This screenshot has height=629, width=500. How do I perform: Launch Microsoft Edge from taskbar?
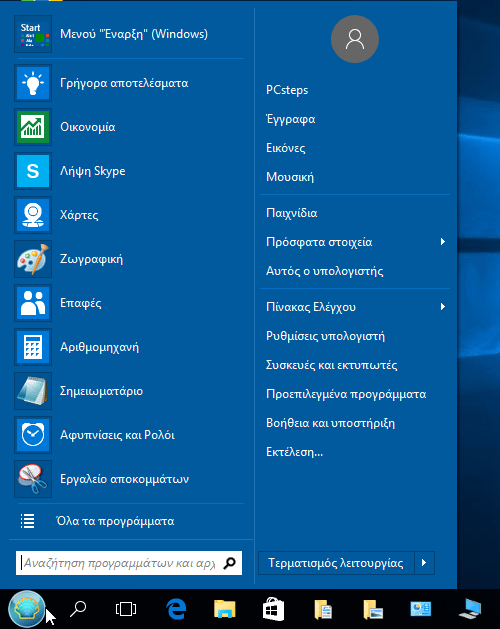click(176, 609)
